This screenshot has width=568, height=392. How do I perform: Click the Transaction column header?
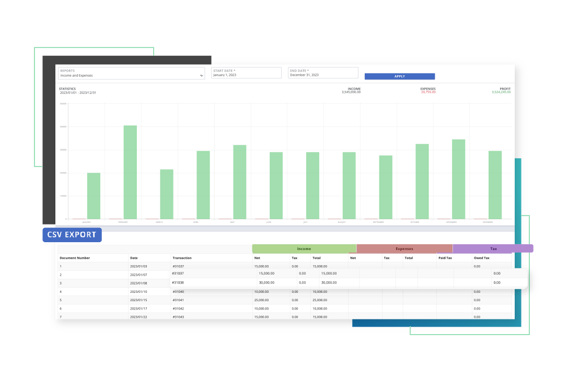tap(182, 258)
